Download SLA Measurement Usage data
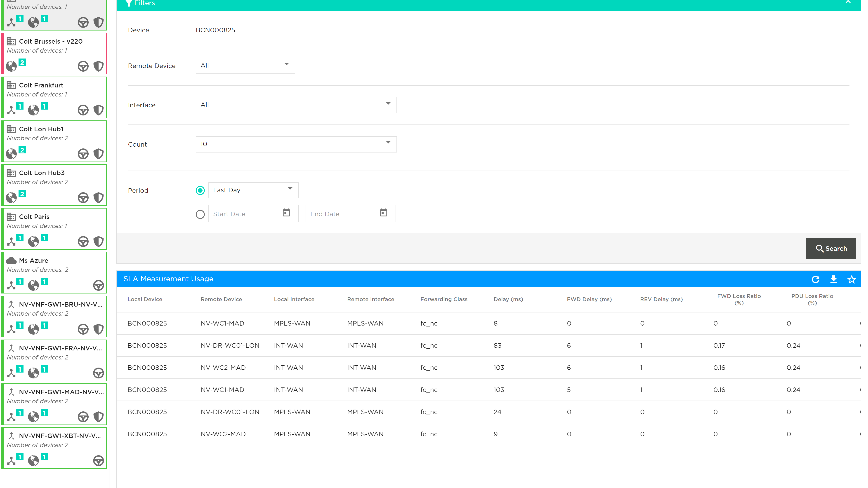This screenshot has width=868, height=488. (x=833, y=279)
